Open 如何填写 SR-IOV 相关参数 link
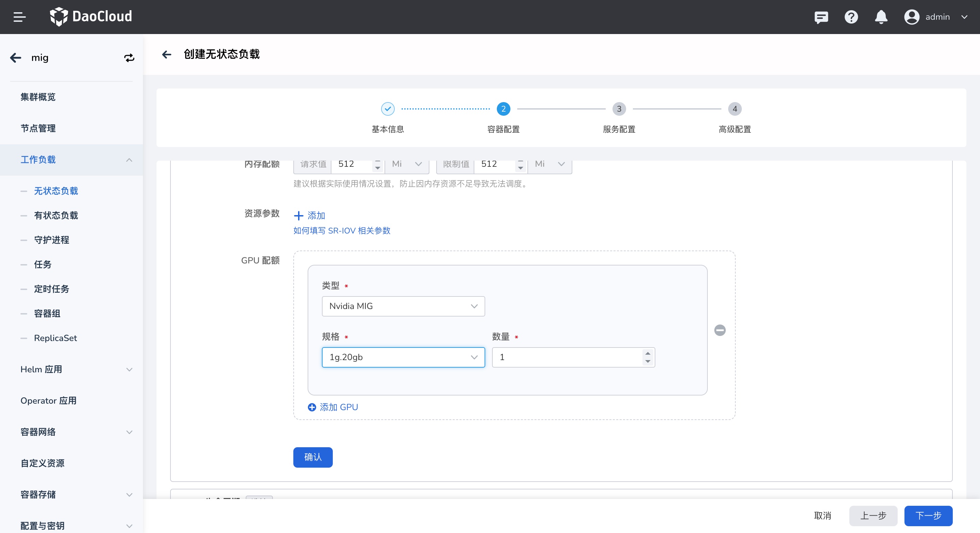The width and height of the screenshot is (980, 533). [342, 230]
